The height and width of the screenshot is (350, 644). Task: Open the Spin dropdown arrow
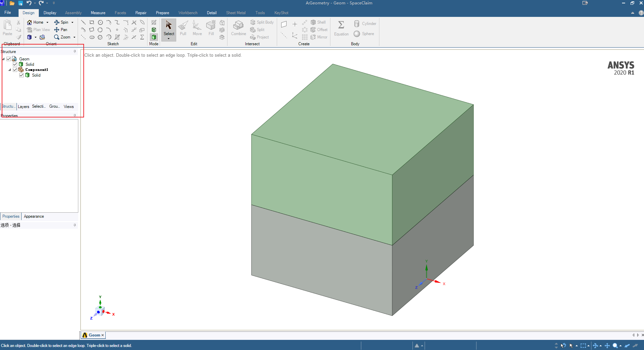[72, 22]
